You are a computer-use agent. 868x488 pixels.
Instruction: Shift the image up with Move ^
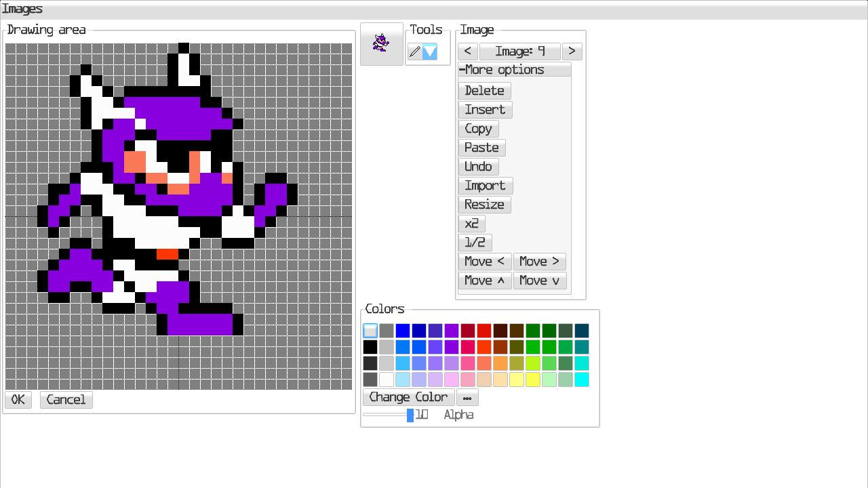tap(484, 281)
